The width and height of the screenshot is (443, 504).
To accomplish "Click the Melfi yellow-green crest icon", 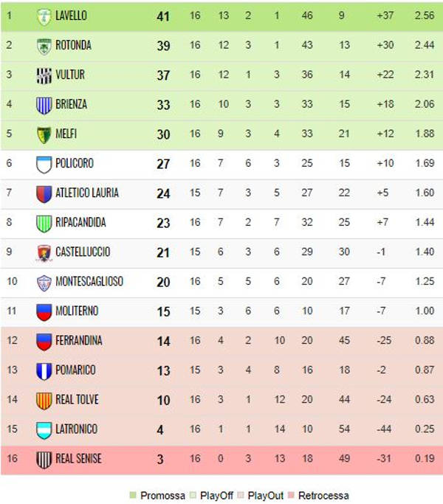I will point(44,134).
